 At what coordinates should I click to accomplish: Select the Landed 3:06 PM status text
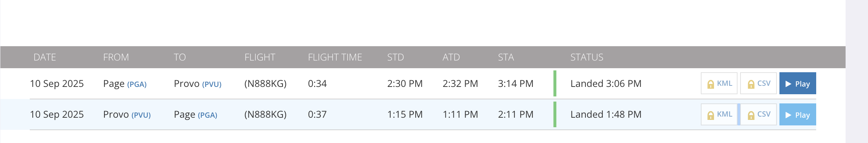point(606,84)
